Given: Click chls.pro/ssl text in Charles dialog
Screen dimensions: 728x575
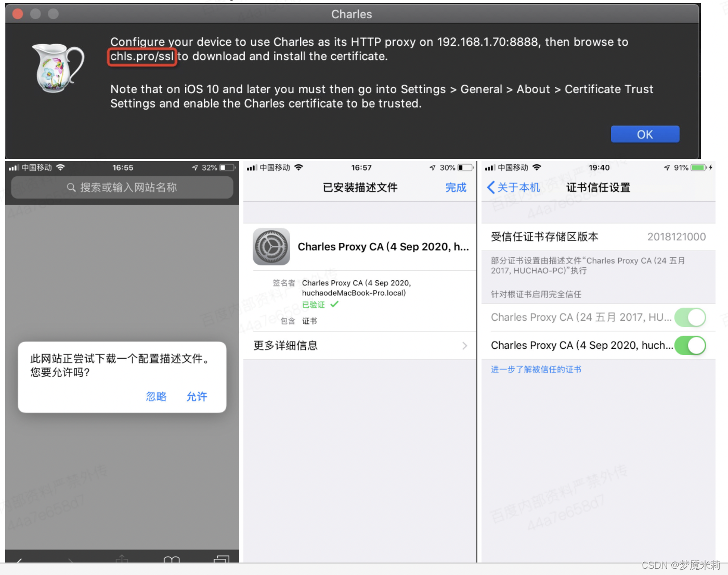Looking at the screenshot, I should (142, 56).
